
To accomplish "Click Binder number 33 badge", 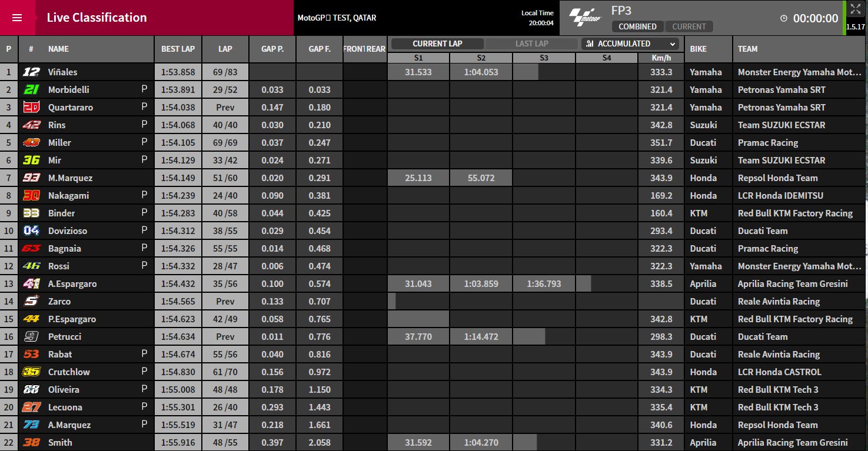I will (31, 213).
